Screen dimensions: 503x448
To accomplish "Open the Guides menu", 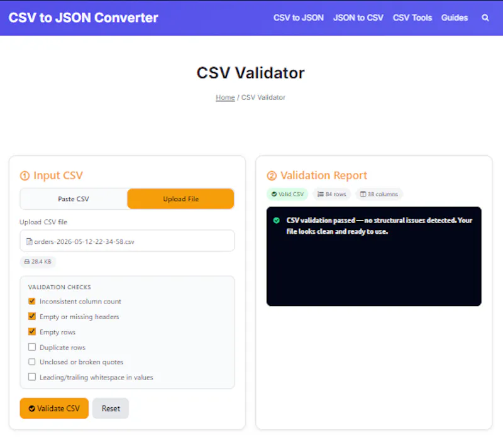I will (454, 18).
